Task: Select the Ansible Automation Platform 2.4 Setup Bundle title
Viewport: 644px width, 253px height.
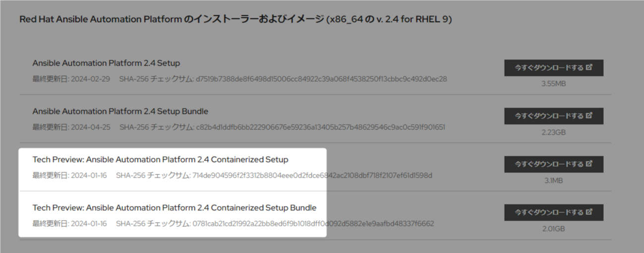Action: pyautogui.click(x=120, y=111)
